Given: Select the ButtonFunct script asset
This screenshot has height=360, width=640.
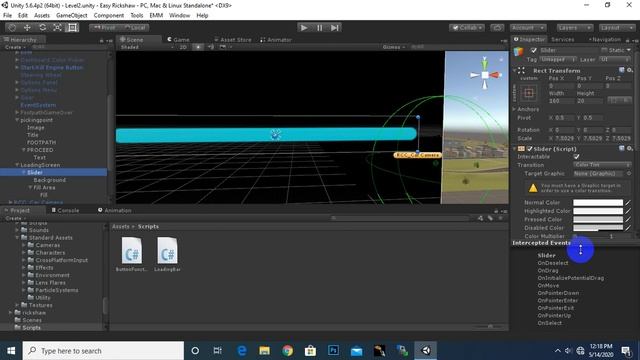Looking at the screenshot, I should point(131,254).
